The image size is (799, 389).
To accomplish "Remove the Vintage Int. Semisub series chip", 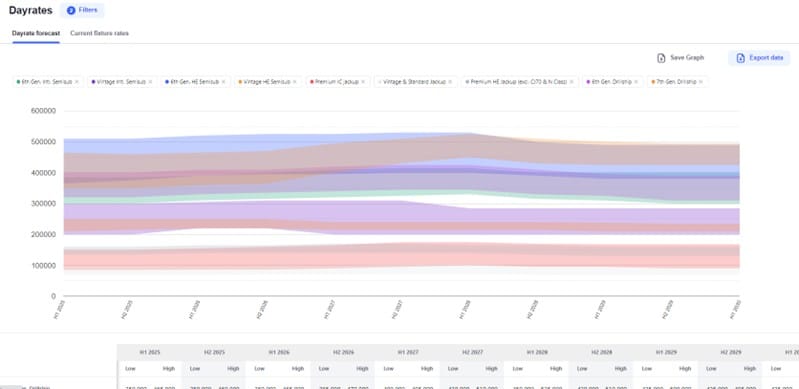I will click(150, 82).
